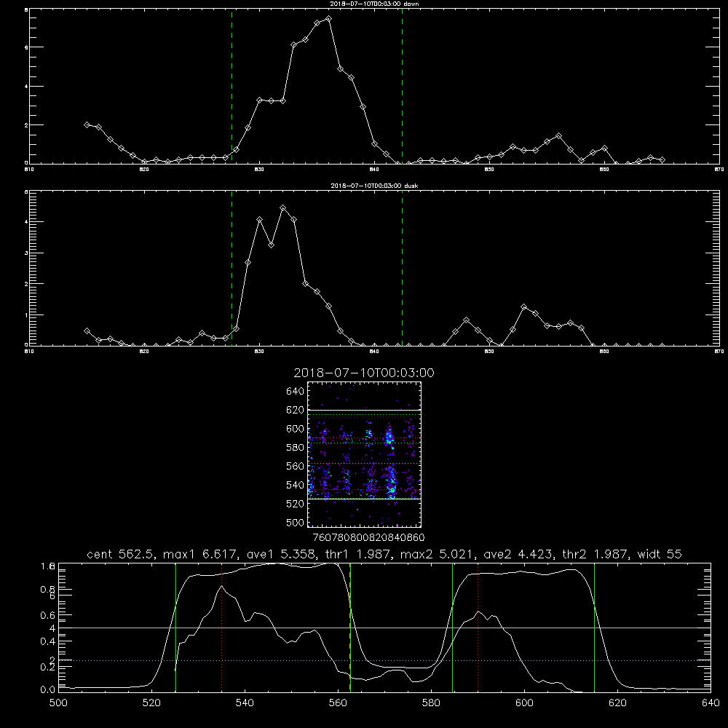Select the 'ave1 5.358' value

[x=281, y=554]
